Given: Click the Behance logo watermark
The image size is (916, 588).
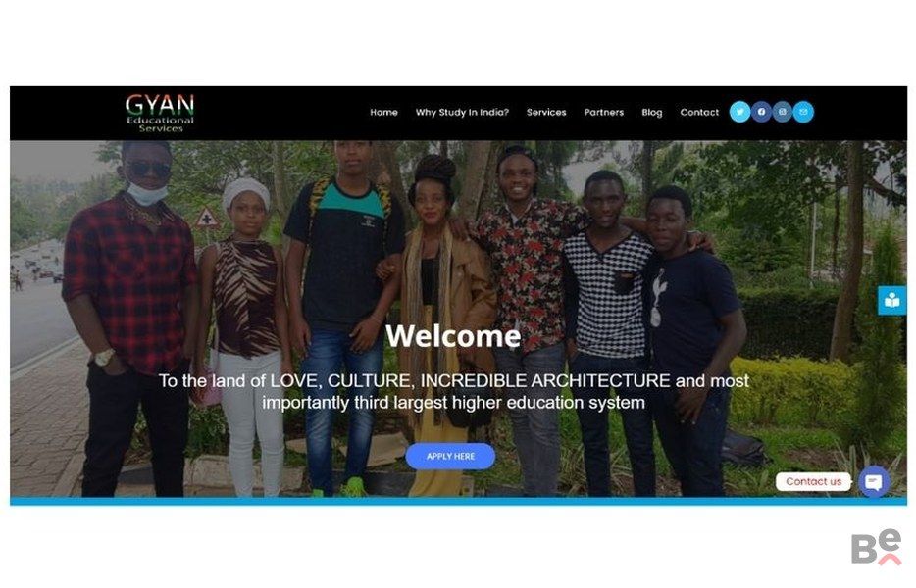Looking at the screenshot, I should coord(876,548).
